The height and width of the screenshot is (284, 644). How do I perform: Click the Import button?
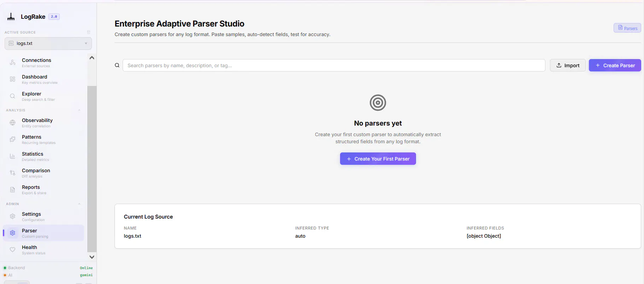(x=568, y=65)
